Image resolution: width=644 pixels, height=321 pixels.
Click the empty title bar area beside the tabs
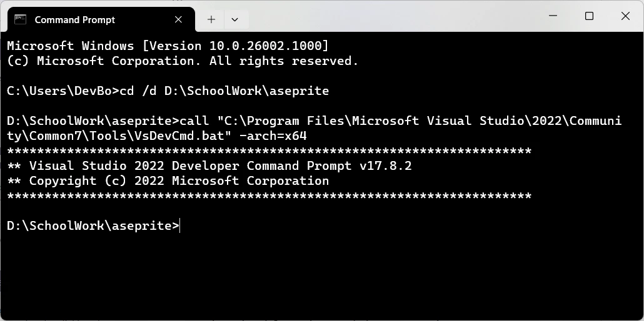[390, 16]
